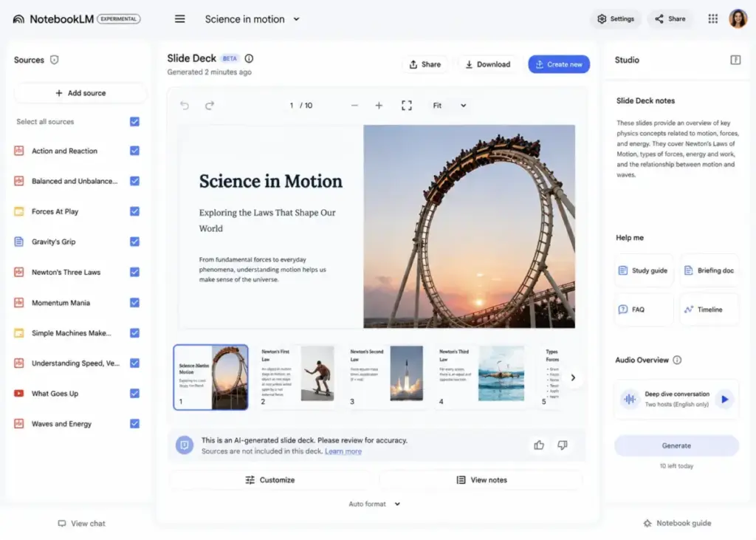Screen dimensions: 756x540
Task: Uncheck Simple Machines source
Action: tap(134, 333)
